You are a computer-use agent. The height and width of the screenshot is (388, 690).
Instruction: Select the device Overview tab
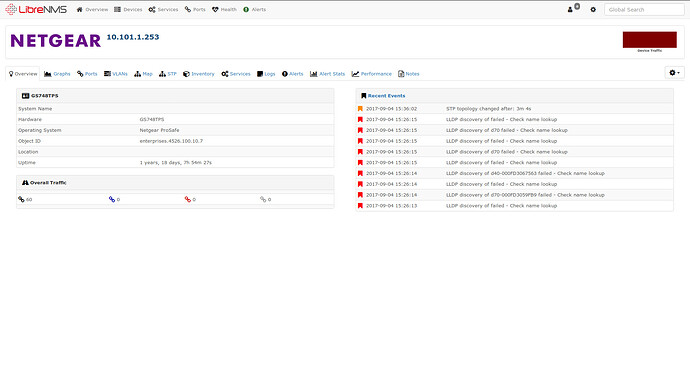click(x=23, y=74)
